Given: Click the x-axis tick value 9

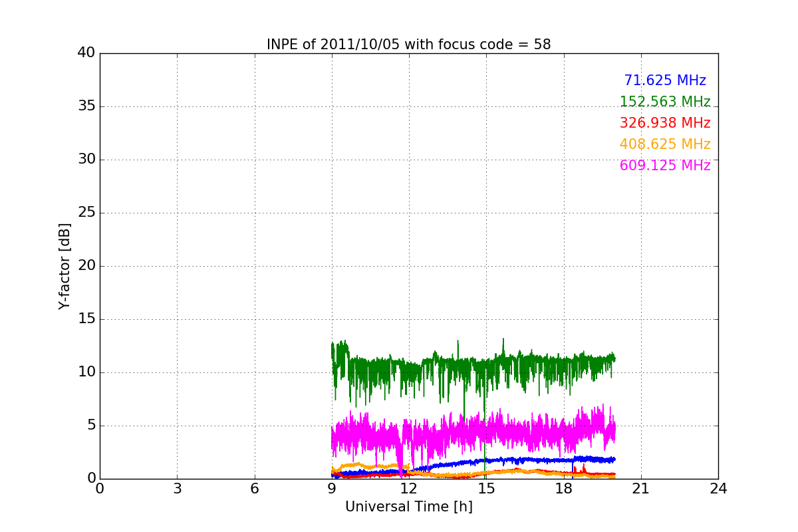Looking at the screenshot, I should [331, 489].
